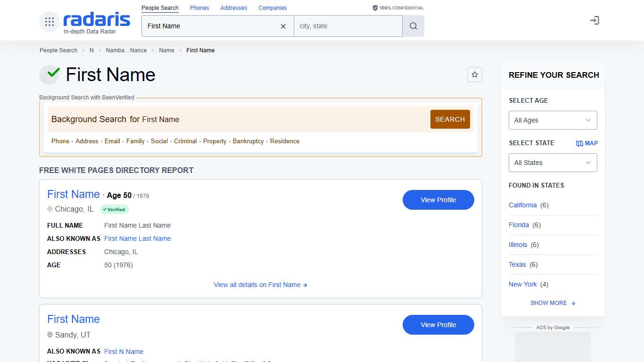
Task: Click the Verified badge on the Chicago listing
Action: coord(114,209)
